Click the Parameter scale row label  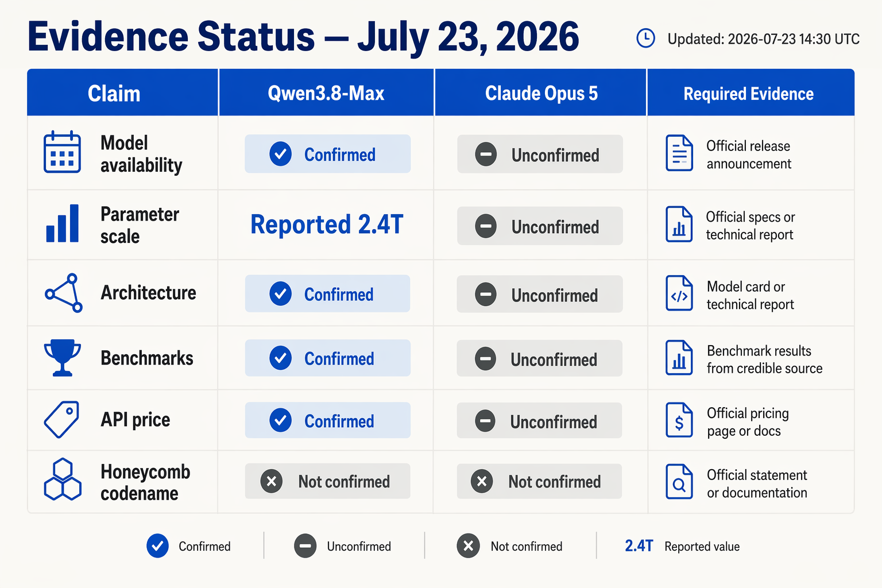click(140, 225)
